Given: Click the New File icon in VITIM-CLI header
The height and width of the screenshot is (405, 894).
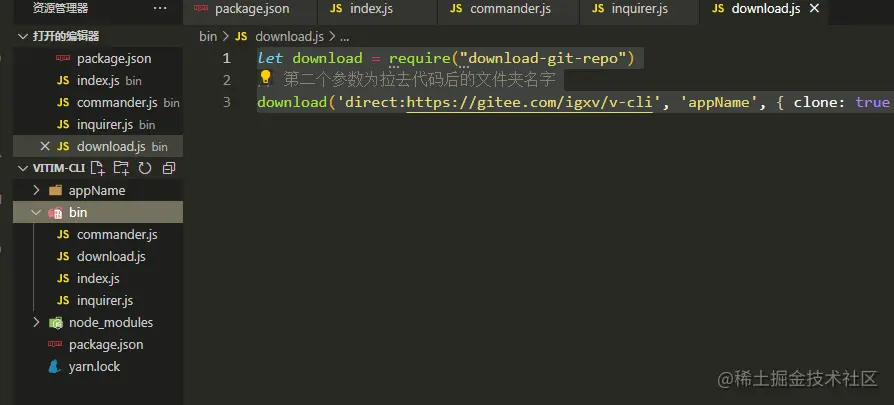Looking at the screenshot, I should coord(97,168).
